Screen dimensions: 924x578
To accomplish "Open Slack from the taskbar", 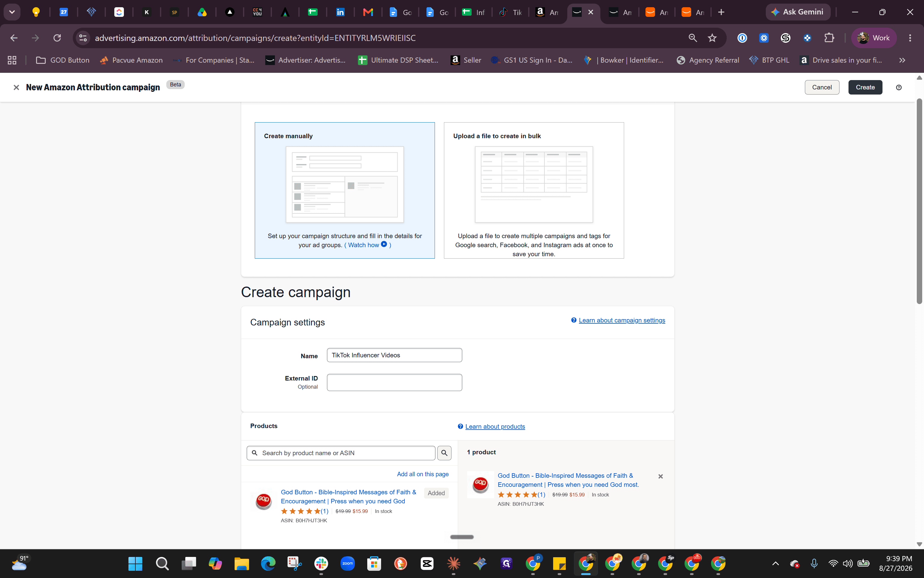I will 321,564.
